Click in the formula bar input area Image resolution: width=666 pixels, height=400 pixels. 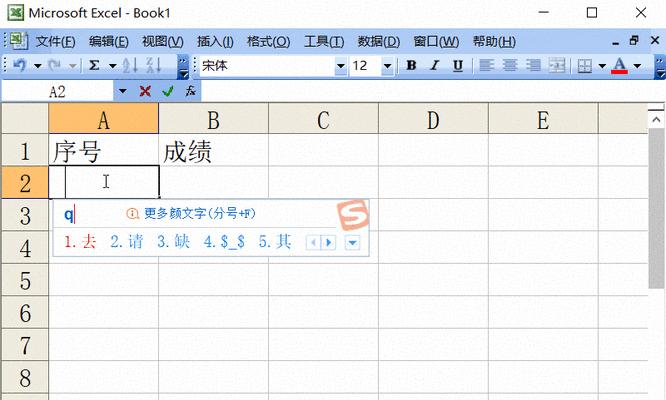(432, 91)
